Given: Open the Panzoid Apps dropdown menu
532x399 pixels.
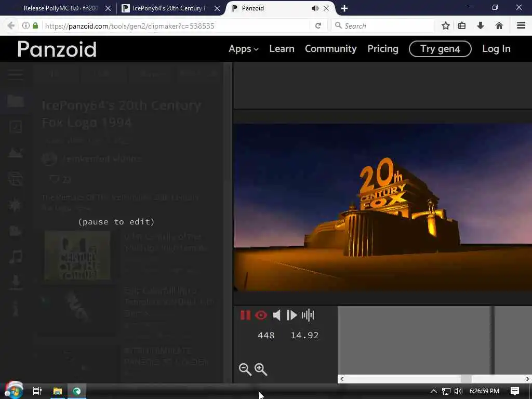Looking at the screenshot, I should 243,49.
